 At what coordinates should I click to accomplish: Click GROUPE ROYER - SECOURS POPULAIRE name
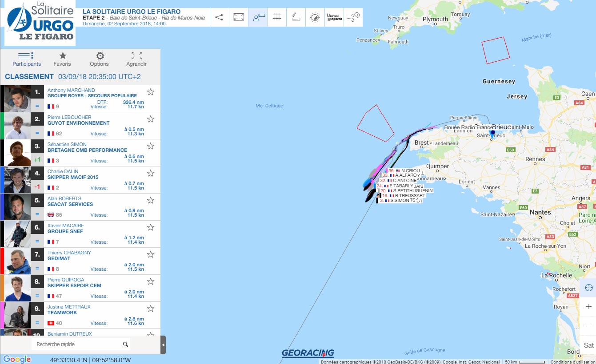point(92,96)
